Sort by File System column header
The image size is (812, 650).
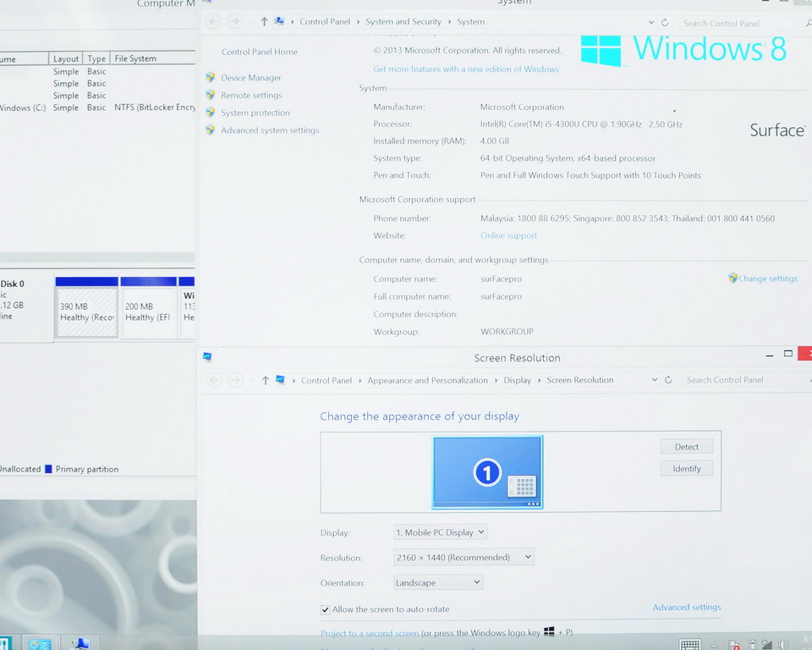(153, 58)
